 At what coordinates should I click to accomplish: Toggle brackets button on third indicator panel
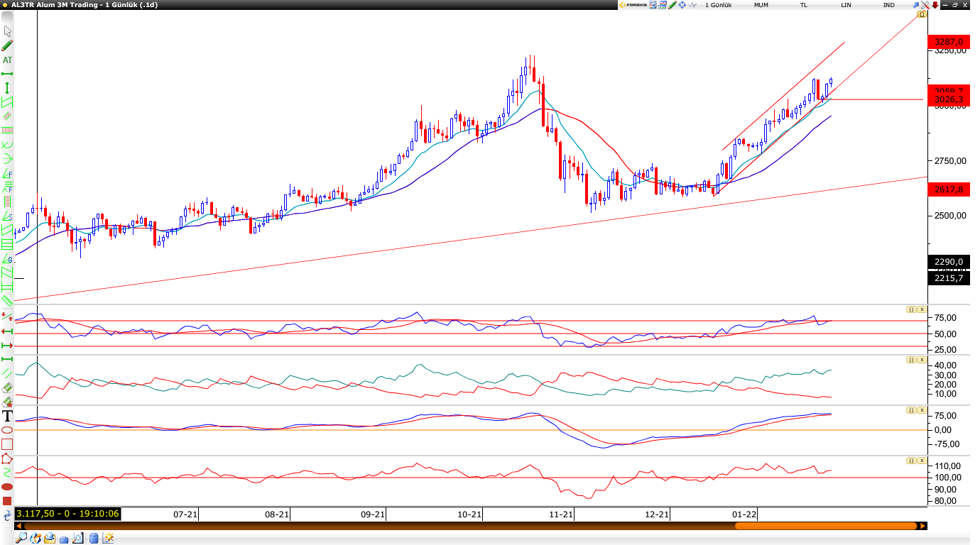[910, 410]
